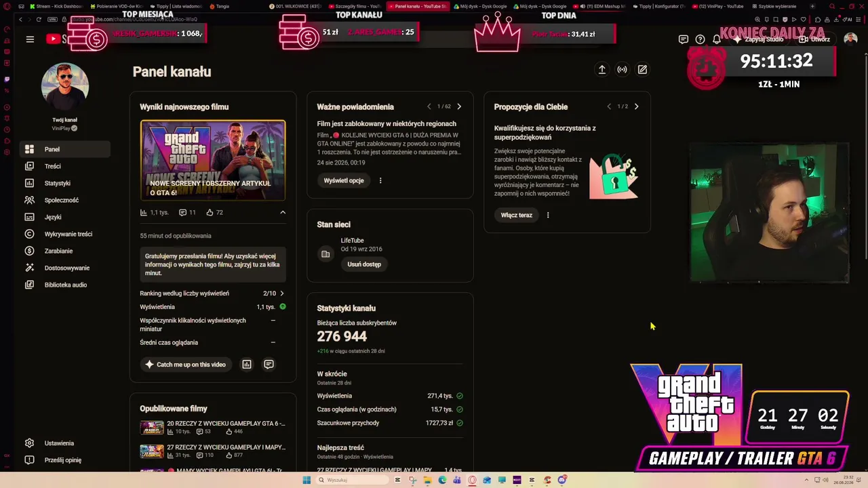Open Biblioteka audio in the sidebar
Image resolution: width=868 pixels, height=488 pixels.
[66, 285]
